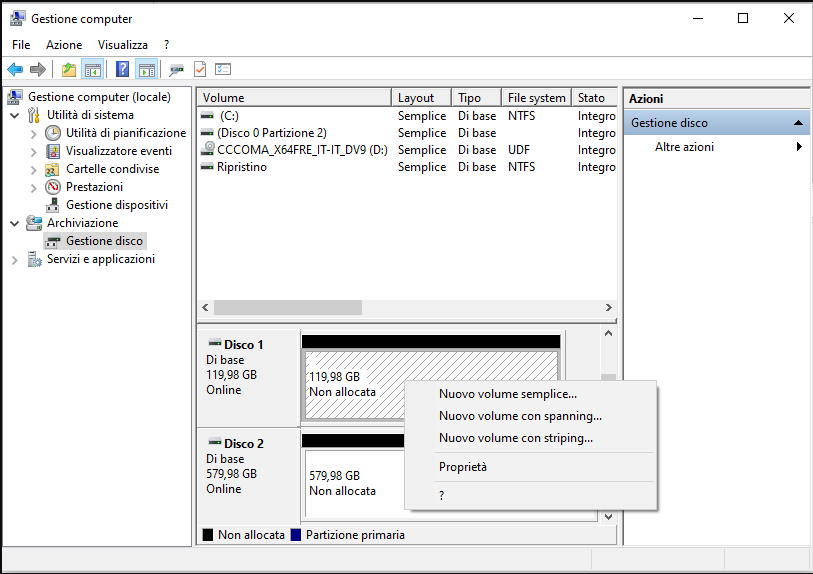Choose Nuovo volume semplice from context menu
Screen dimensions: 813x574
click(507, 394)
